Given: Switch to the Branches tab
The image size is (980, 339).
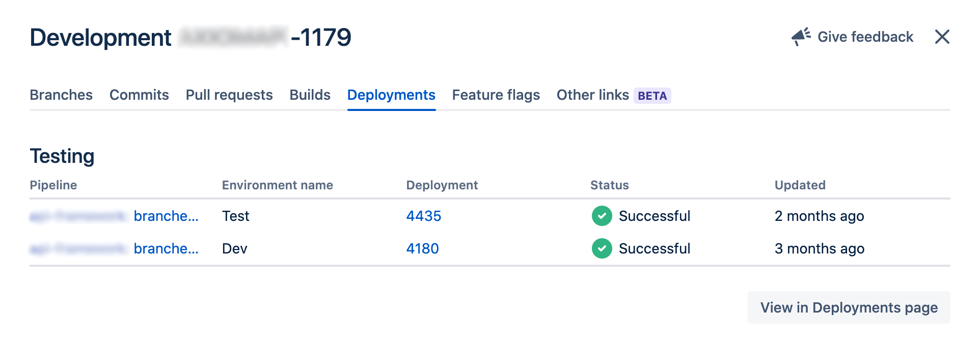Looking at the screenshot, I should tap(61, 95).
